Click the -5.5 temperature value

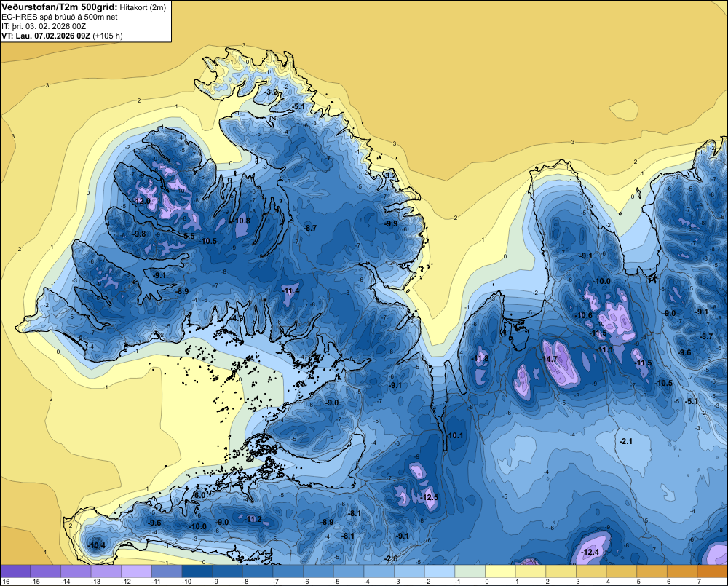coord(188,236)
